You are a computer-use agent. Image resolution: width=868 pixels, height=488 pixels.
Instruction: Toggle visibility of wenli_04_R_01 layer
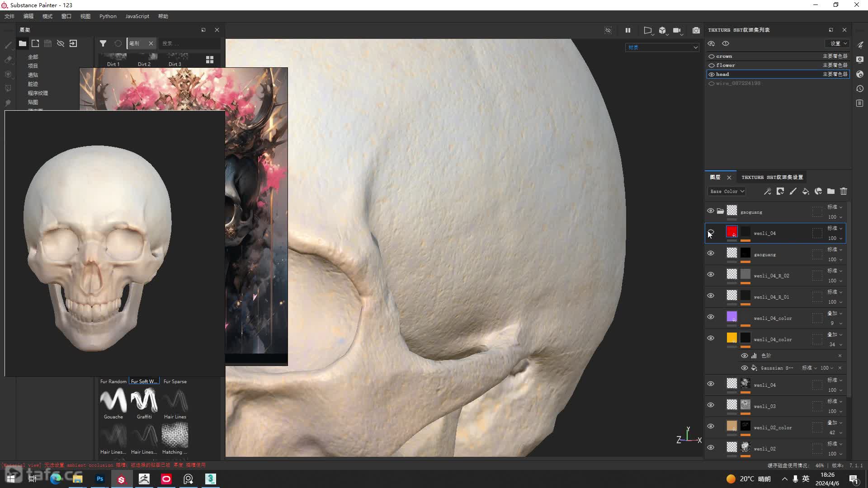point(711,296)
